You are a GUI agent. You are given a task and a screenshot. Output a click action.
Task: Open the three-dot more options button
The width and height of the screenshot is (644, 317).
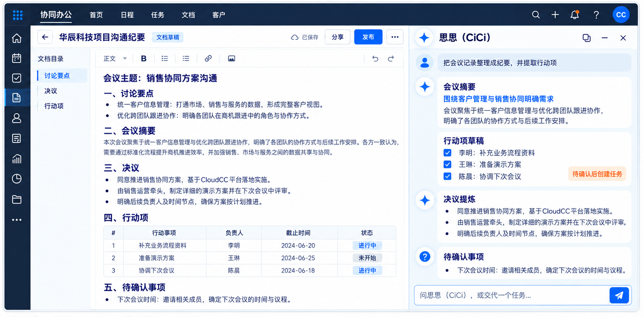pyautogui.click(x=395, y=37)
